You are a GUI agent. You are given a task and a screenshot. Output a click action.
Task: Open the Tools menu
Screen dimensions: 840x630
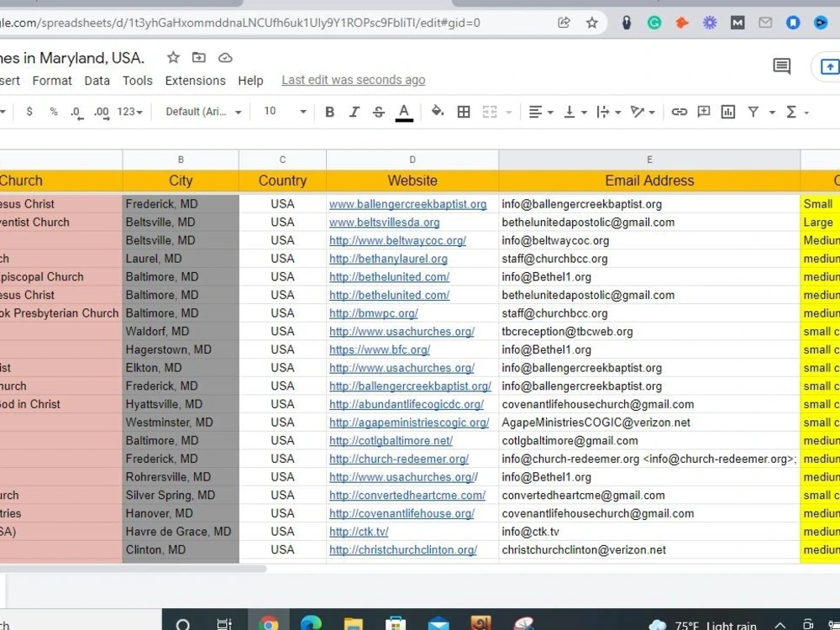tap(138, 81)
